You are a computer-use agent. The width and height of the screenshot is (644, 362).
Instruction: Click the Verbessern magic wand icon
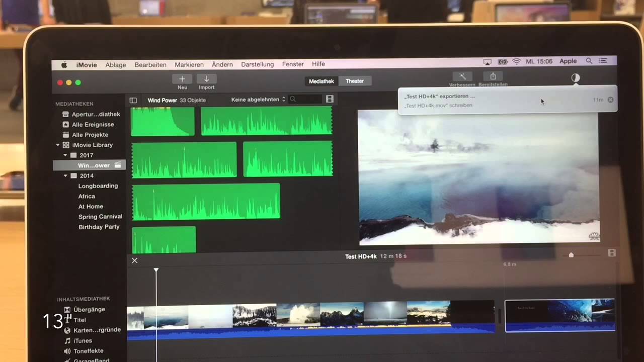tap(462, 76)
